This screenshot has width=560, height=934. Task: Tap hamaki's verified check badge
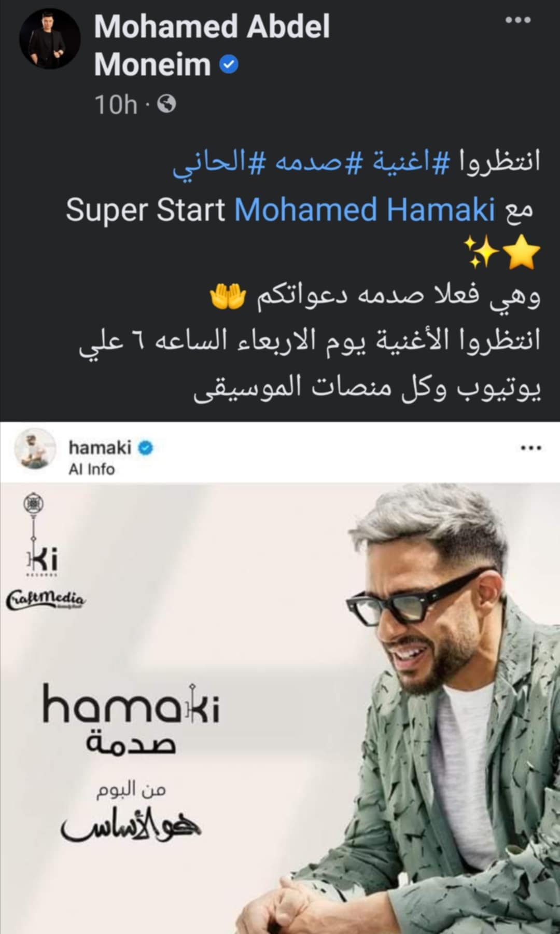click(146, 448)
